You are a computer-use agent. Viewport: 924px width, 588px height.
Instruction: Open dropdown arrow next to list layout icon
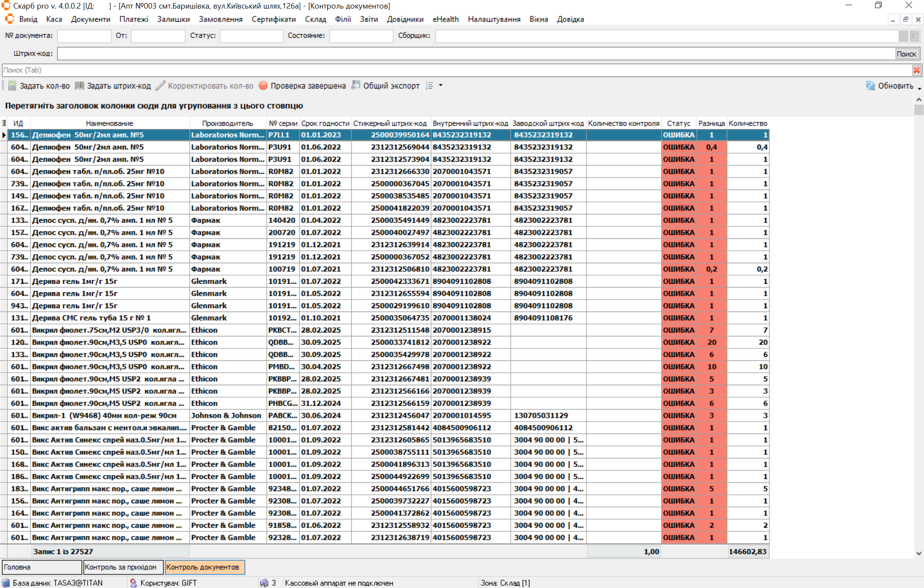440,86
